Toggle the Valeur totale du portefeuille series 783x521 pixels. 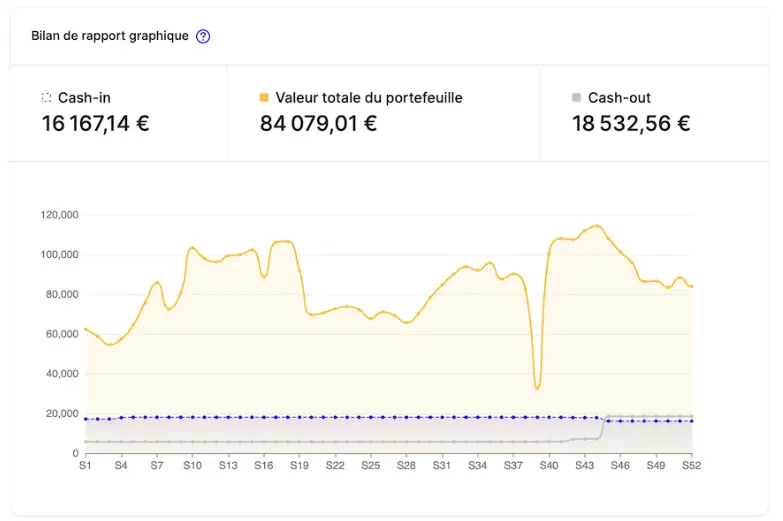click(x=368, y=98)
